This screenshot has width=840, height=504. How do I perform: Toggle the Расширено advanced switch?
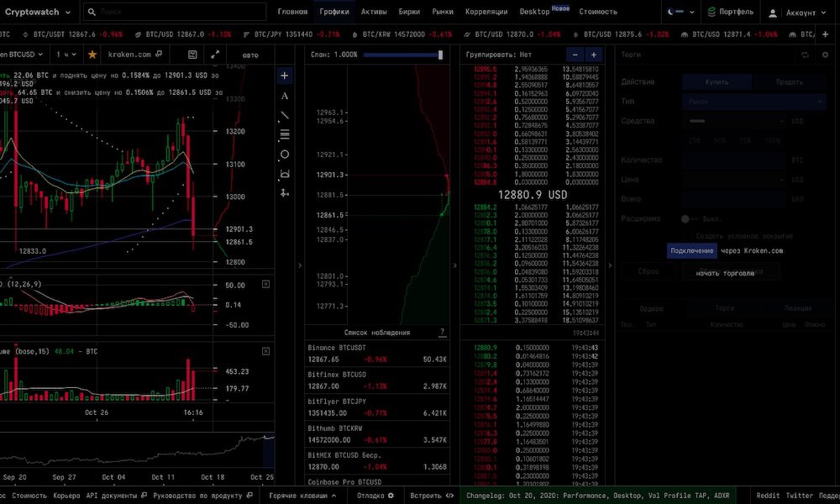click(x=689, y=218)
